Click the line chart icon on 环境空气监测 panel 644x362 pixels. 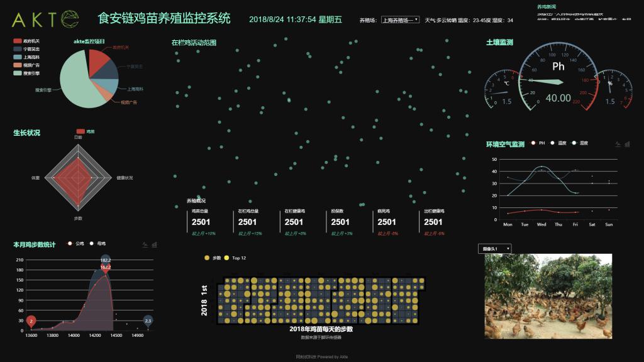pos(617,143)
